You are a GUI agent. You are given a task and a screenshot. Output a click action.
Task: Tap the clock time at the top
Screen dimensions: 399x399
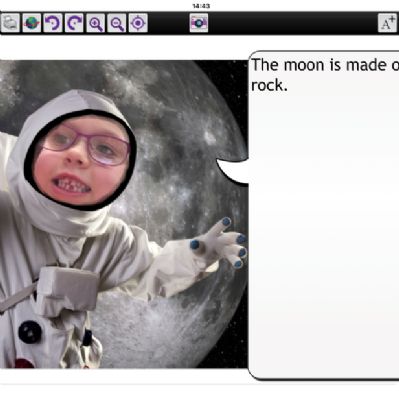coord(201,6)
